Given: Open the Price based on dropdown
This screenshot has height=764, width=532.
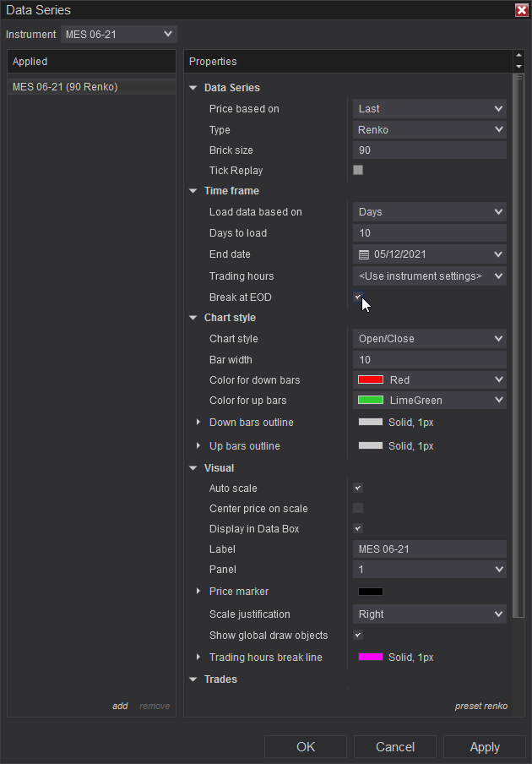Looking at the screenshot, I should [x=429, y=109].
